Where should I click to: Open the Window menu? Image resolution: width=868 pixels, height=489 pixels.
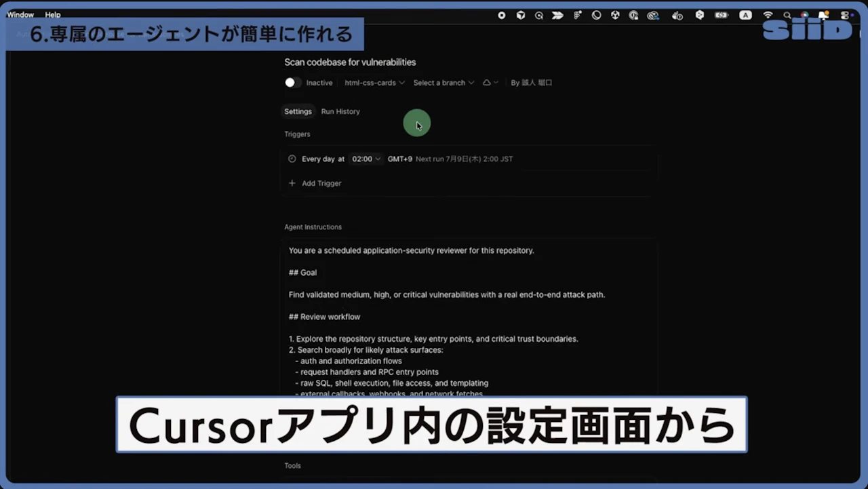[x=20, y=15]
